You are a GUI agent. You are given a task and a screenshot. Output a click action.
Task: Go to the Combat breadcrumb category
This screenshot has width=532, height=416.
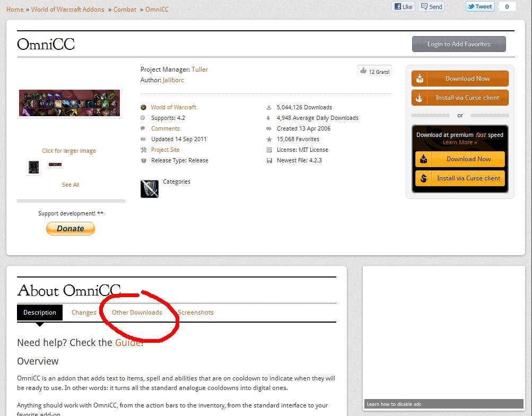point(125,10)
